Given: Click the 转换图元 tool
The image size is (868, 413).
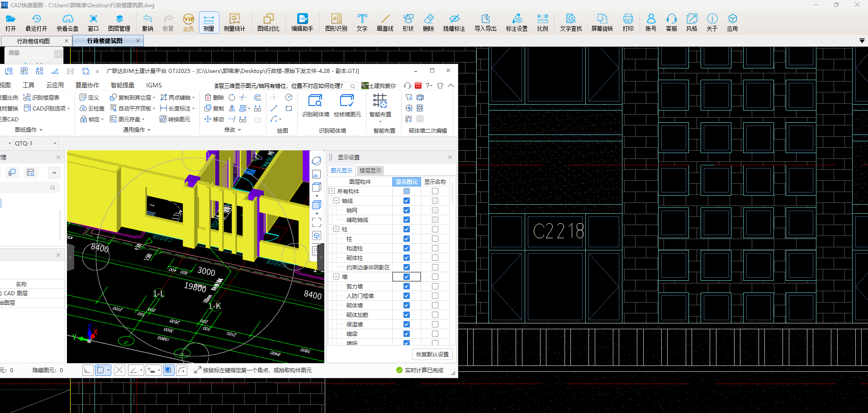Looking at the screenshot, I should (x=175, y=120).
